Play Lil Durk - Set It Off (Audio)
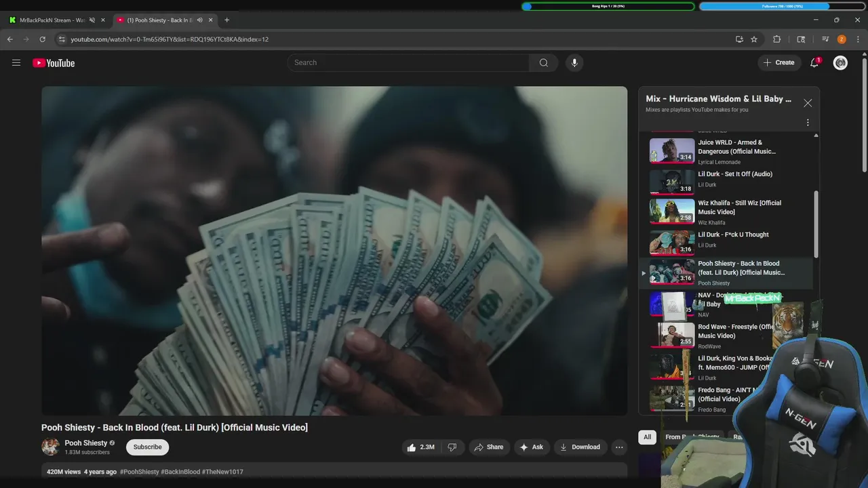 [x=730, y=182]
